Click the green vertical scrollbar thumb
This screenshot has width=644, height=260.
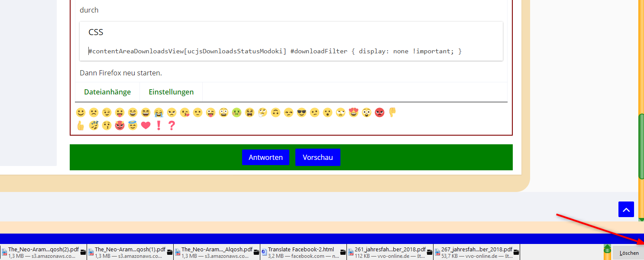641,146
